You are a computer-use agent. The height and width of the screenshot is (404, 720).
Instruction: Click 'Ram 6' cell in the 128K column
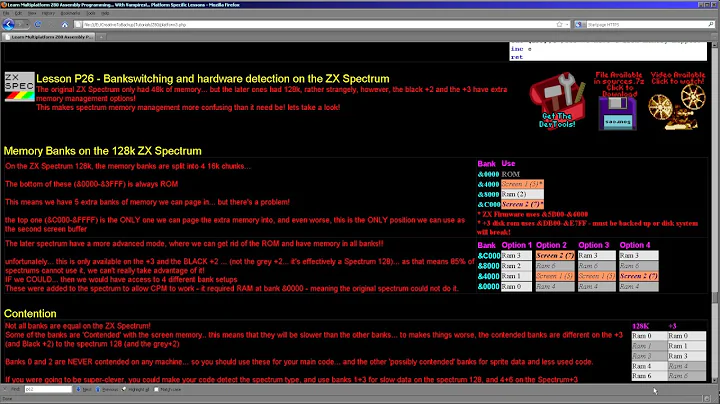pos(649,376)
